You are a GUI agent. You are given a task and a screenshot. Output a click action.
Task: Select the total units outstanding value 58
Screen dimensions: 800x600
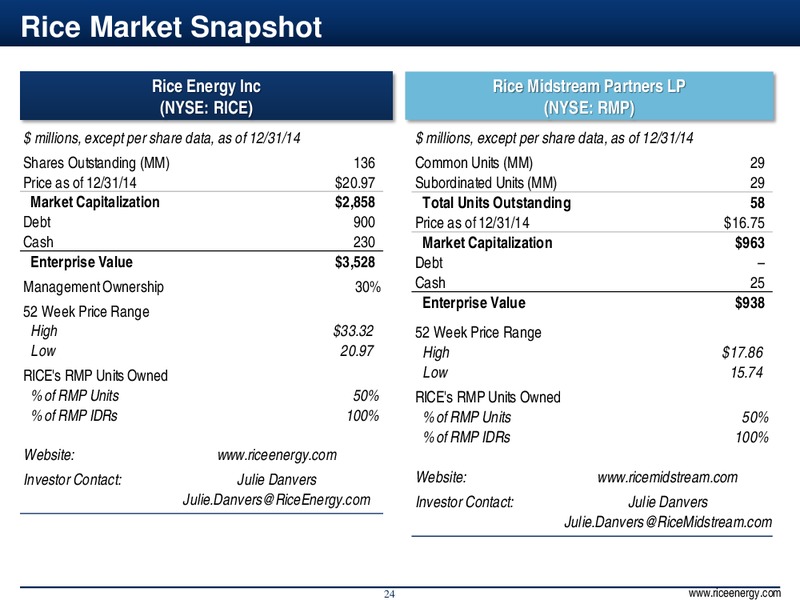point(757,203)
